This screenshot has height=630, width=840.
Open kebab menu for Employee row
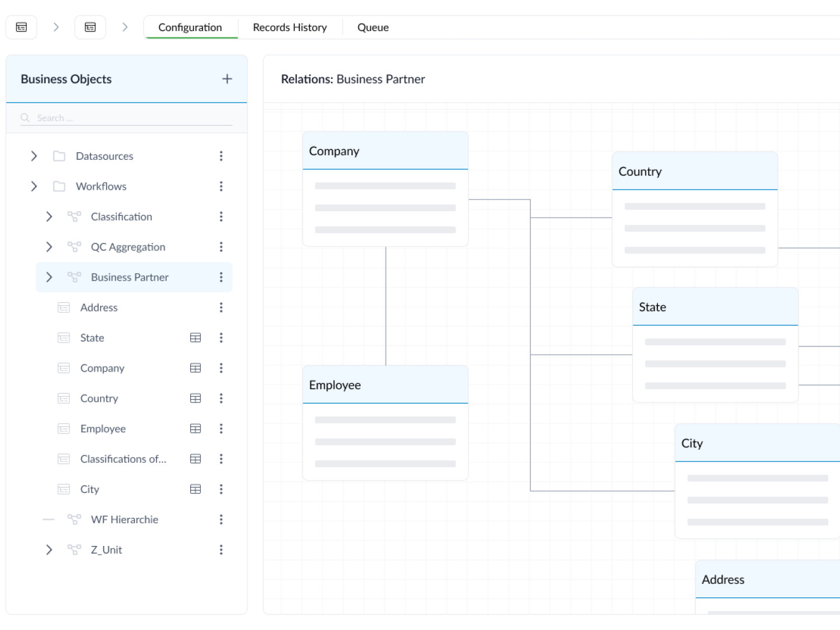tap(221, 429)
